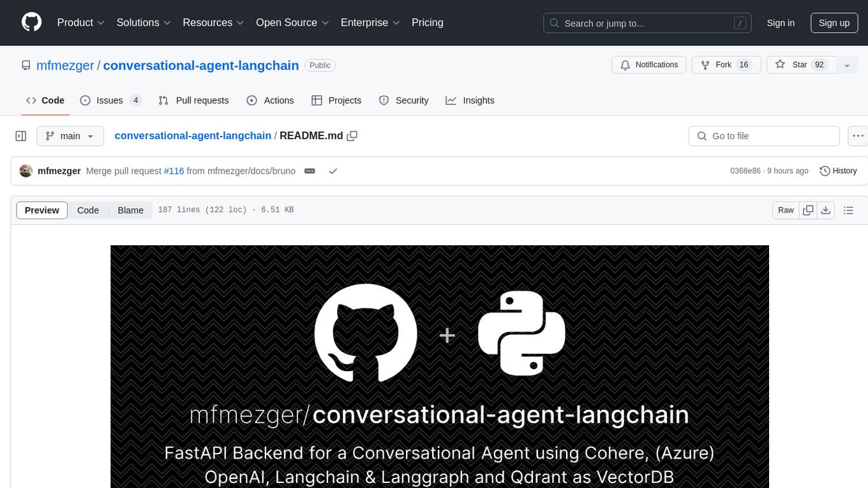Image resolution: width=868 pixels, height=488 pixels.
Task: Open the star lists dropdown arrow
Action: click(847, 65)
